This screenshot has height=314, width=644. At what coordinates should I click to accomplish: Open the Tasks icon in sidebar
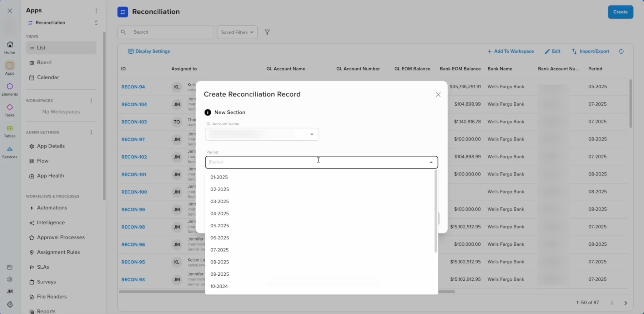coord(10,110)
